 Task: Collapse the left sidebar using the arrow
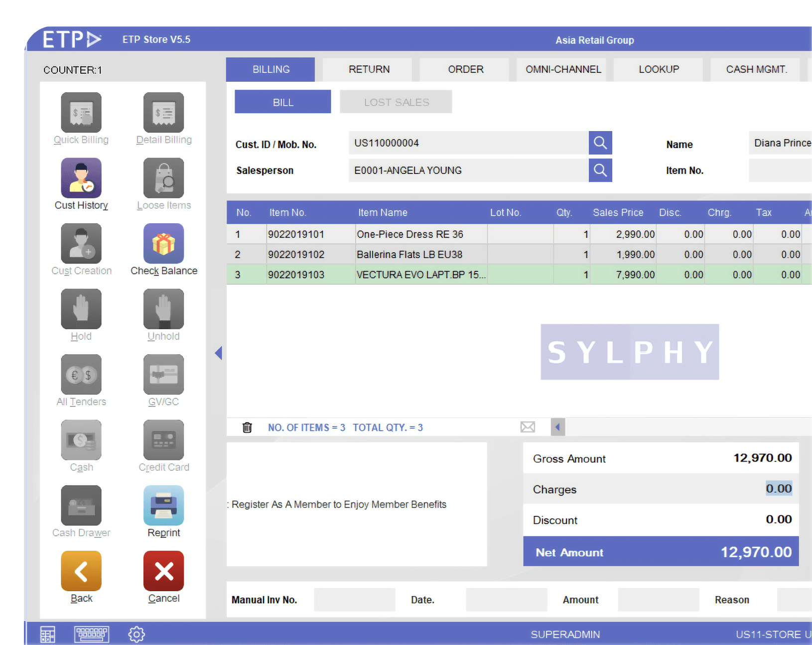point(218,353)
